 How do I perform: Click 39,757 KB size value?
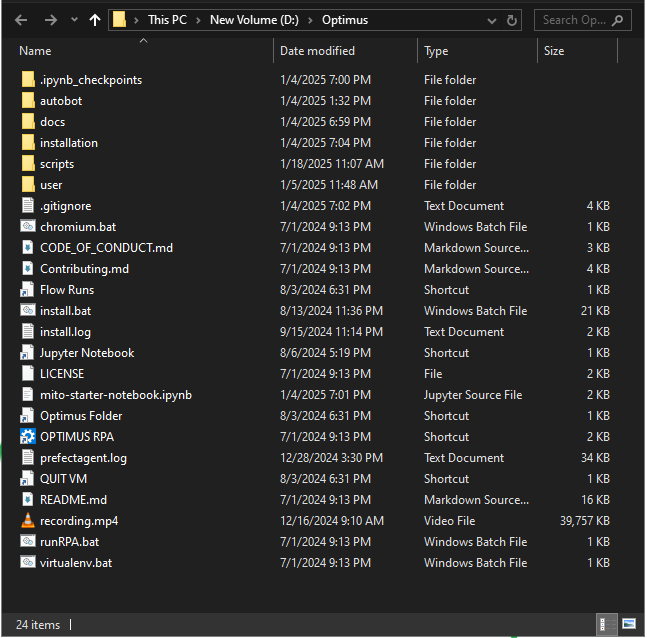pos(585,521)
